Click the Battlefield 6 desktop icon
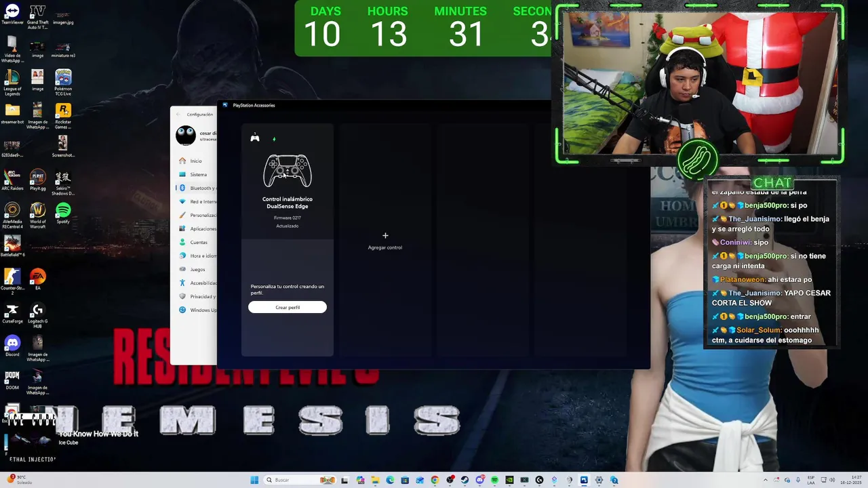 coord(12,245)
